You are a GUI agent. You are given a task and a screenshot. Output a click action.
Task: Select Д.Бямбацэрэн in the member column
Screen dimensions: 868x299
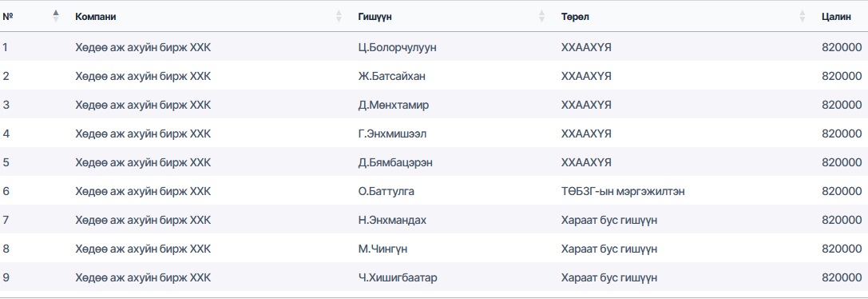pyautogui.click(x=395, y=162)
